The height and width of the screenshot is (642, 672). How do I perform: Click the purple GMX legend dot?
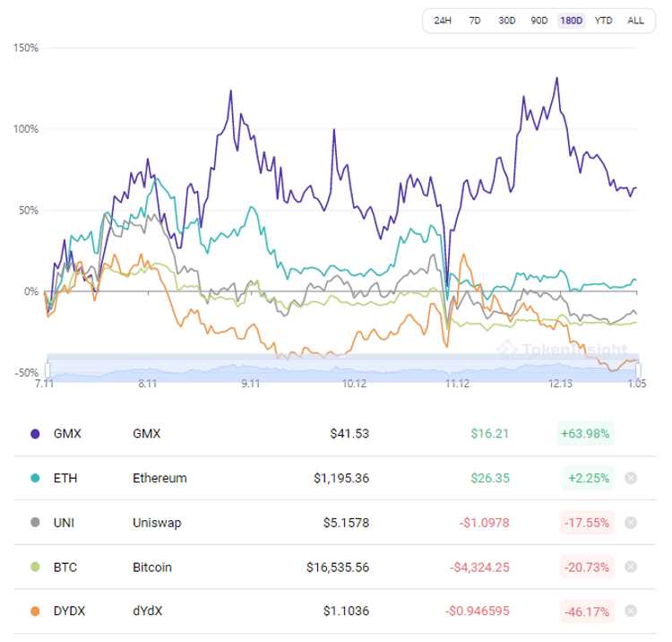(35, 433)
